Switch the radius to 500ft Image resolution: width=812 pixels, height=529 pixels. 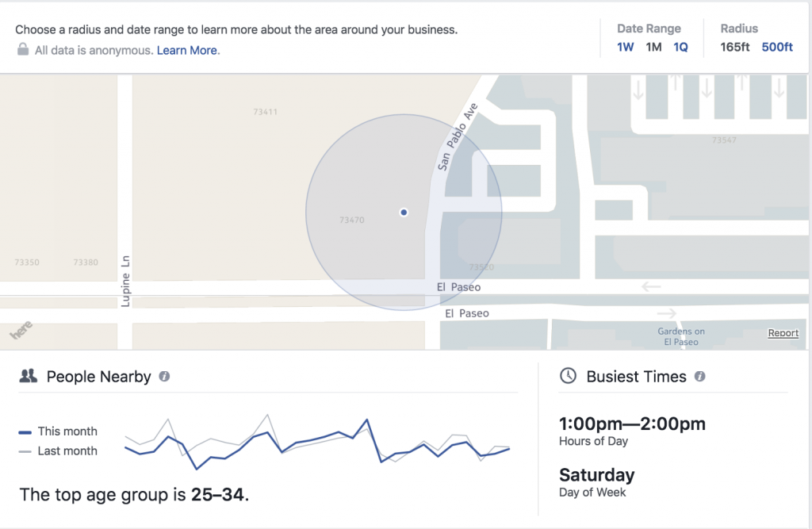(x=777, y=47)
